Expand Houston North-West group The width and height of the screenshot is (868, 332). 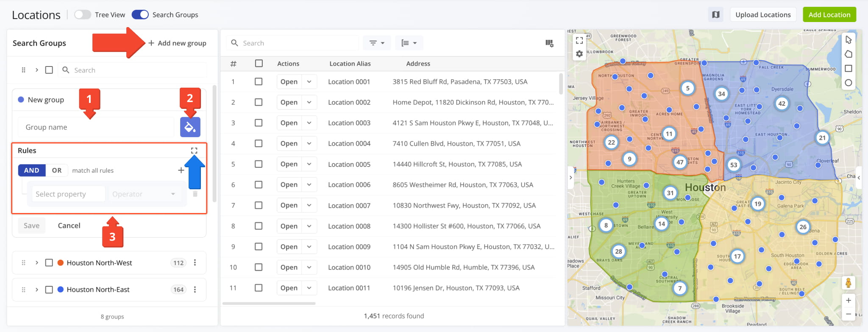coord(37,263)
